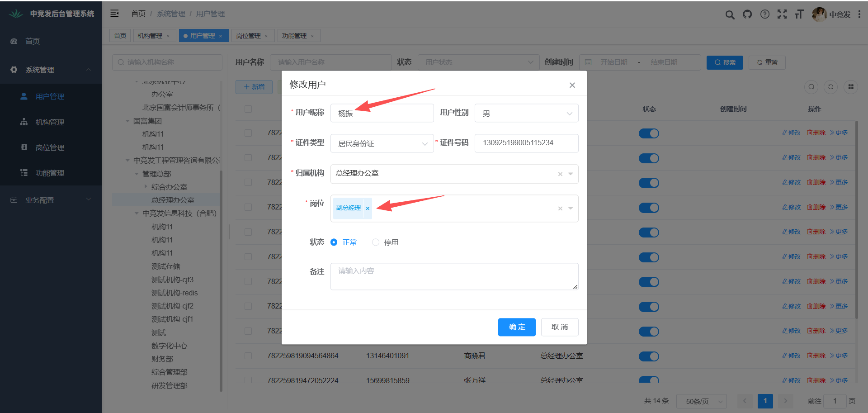Open 功能管理 in the sidebar
868x413 pixels.
click(51, 173)
